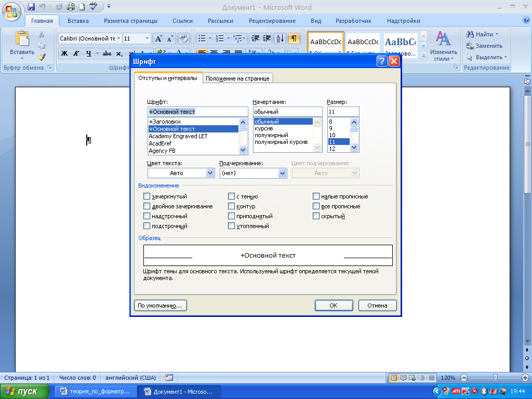Screen dimensions: 532x399
Task: Toggle subscript x₂ in the ribbon
Action: [119, 54]
